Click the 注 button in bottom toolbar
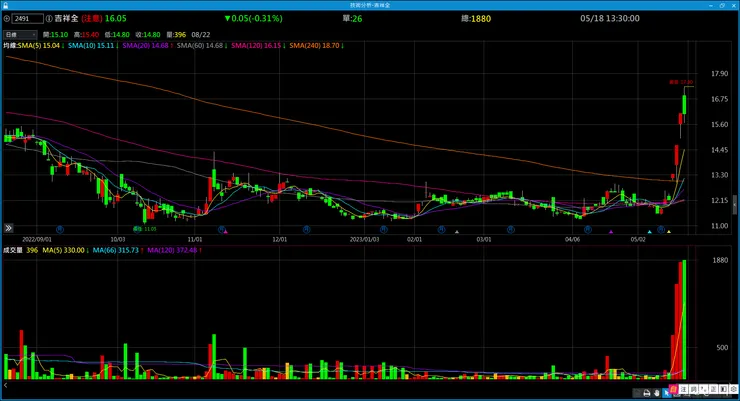 (x=683, y=389)
